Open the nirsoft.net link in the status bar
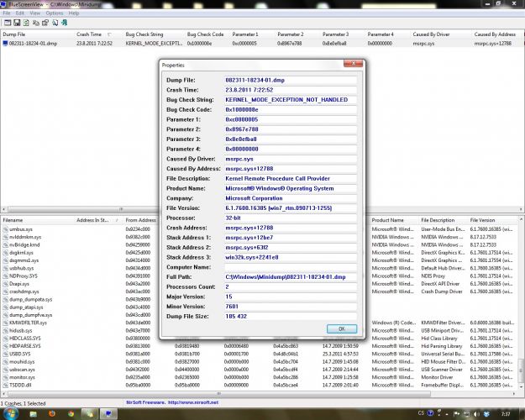This screenshot has width=525, height=420. [x=193, y=402]
